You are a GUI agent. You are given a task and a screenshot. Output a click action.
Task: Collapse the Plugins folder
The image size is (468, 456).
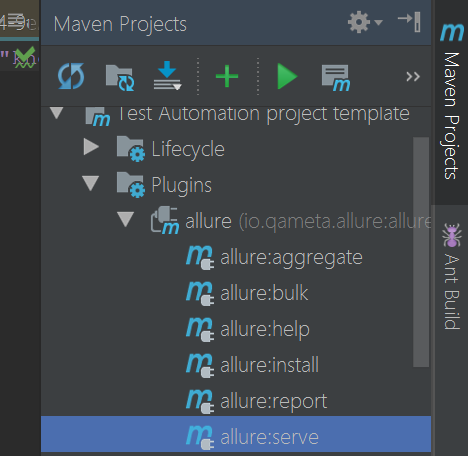tap(91, 183)
